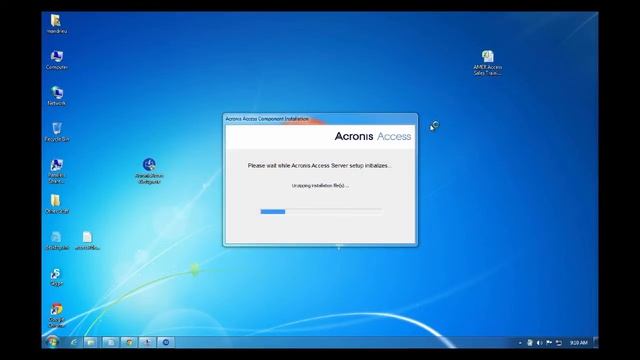Click the setup progress bar

321,211
